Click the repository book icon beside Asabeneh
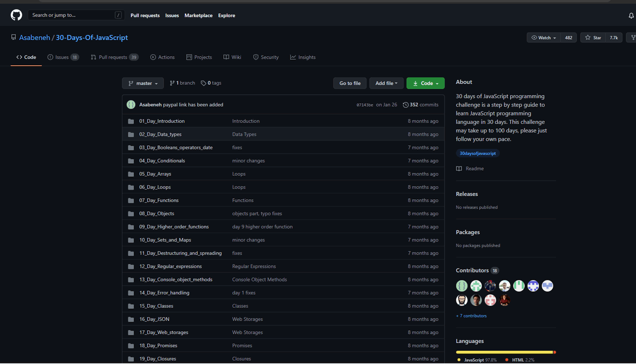Viewport: 636px width, 364px height. point(13,38)
